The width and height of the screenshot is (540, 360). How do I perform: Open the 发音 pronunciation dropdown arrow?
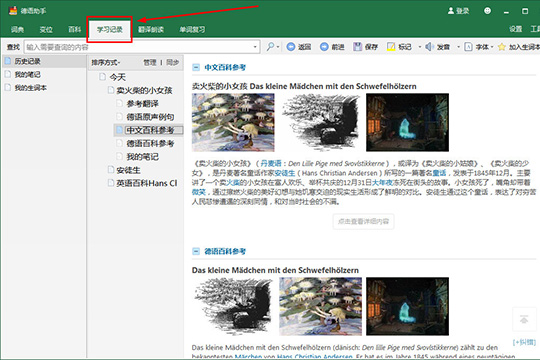point(458,47)
